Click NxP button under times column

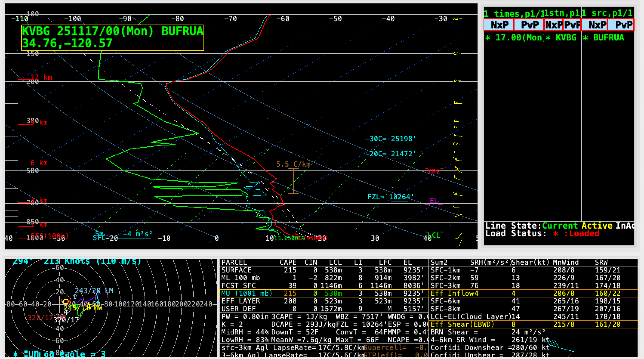point(499,25)
